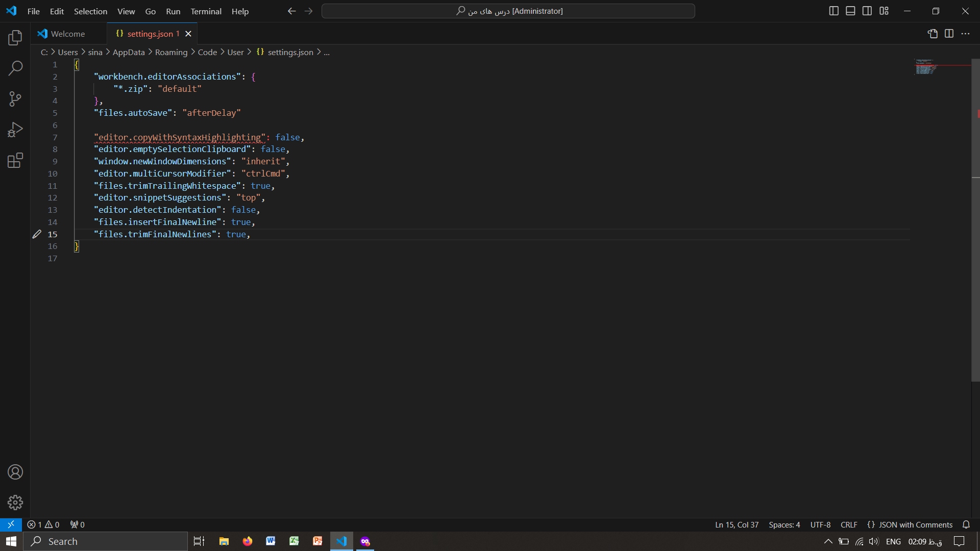
Task: Open the Extensions view
Action: pos(15,161)
